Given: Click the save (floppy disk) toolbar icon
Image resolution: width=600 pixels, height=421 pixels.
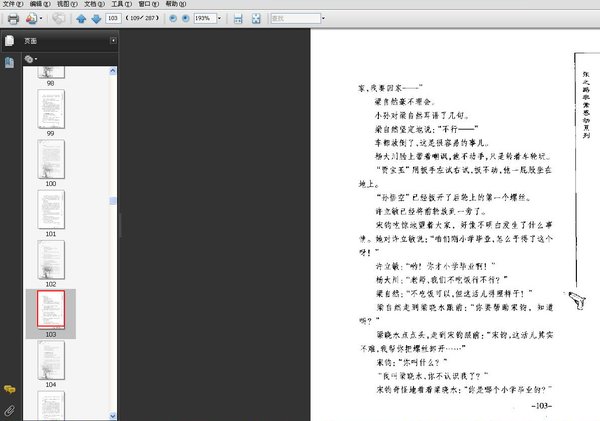Looking at the screenshot, I should pyautogui.click(x=238, y=18).
